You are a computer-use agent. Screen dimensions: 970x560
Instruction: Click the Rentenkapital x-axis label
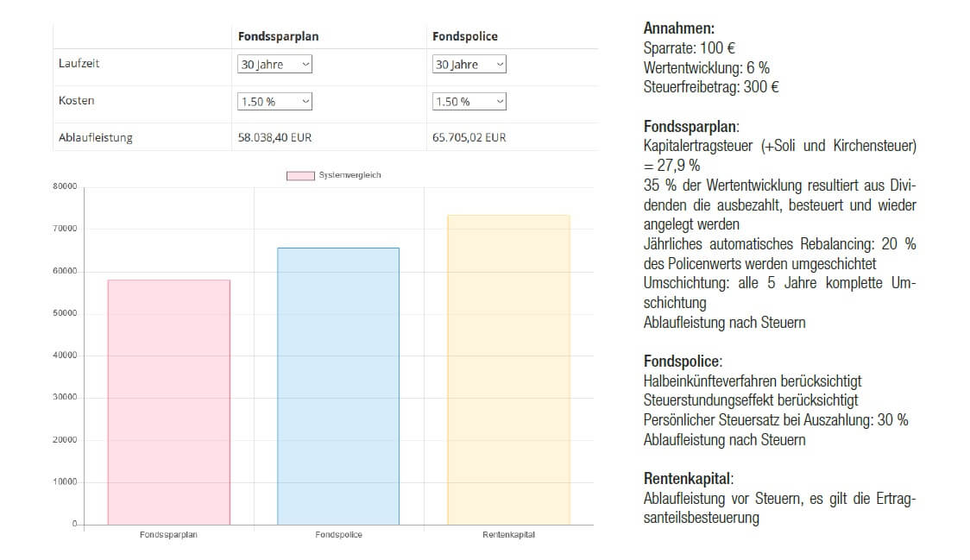(508, 535)
